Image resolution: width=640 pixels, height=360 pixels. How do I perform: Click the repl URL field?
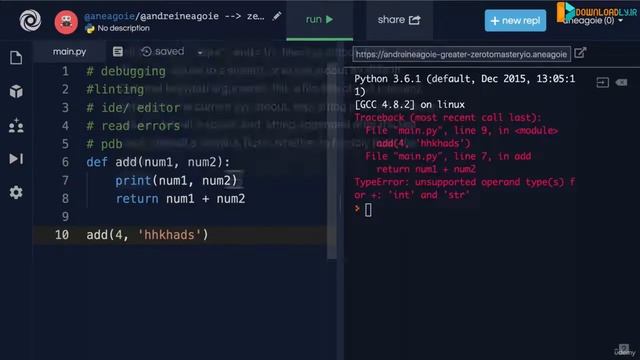461,54
